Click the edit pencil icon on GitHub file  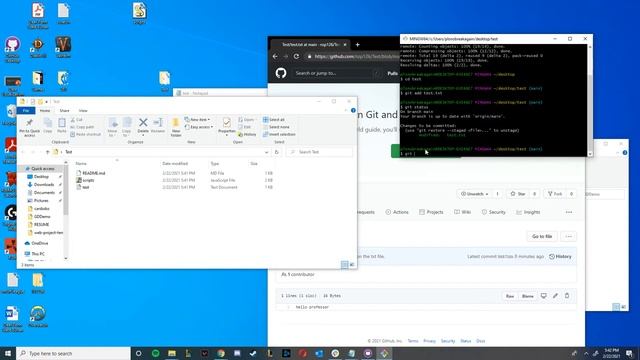[x=555, y=296]
